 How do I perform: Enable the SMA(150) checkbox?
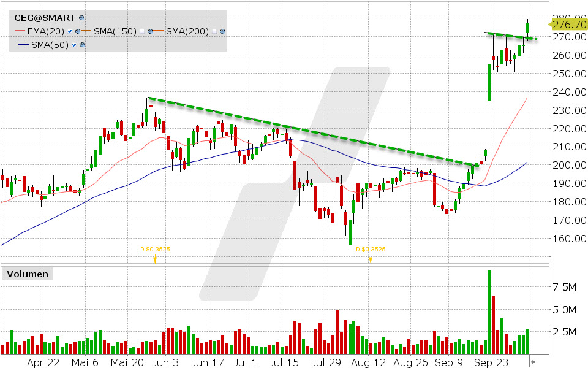[142, 31]
